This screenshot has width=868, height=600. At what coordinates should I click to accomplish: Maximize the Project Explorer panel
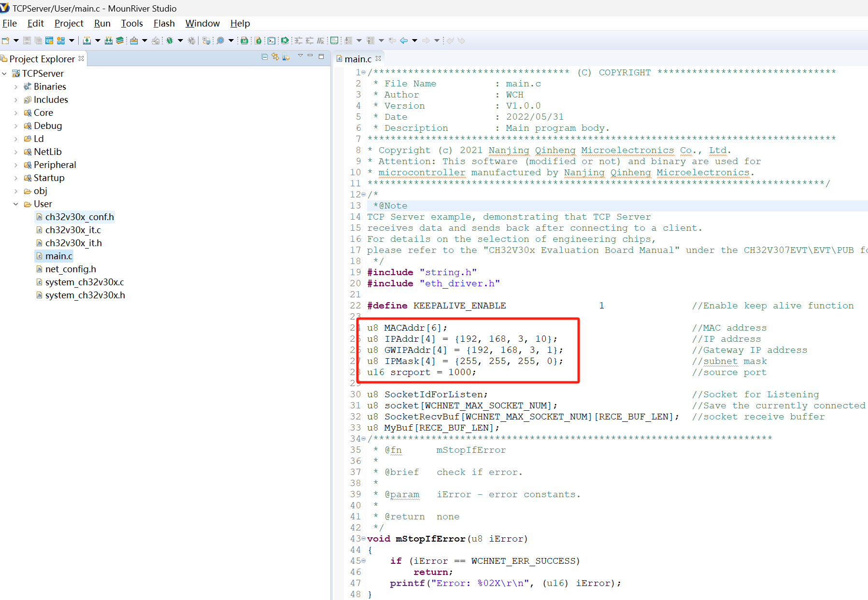pyautogui.click(x=321, y=56)
